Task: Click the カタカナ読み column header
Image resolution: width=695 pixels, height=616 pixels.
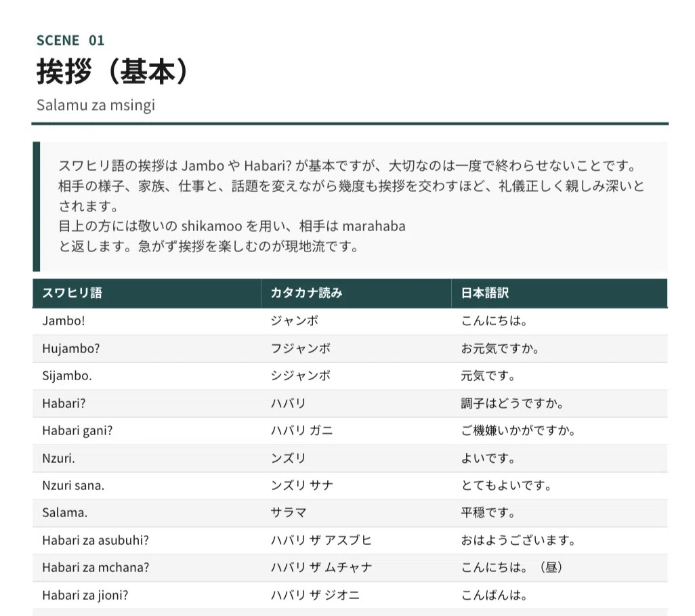Action: [x=356, y=293]
